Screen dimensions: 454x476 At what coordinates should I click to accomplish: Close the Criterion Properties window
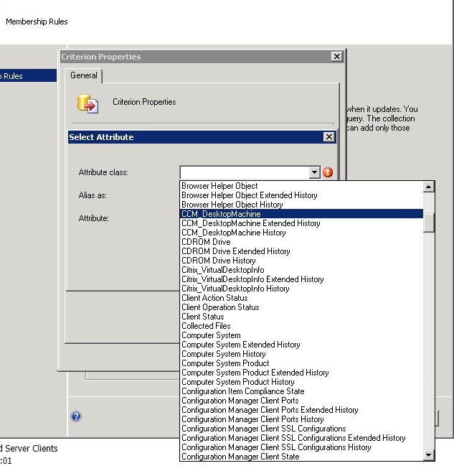coord(337,57)
